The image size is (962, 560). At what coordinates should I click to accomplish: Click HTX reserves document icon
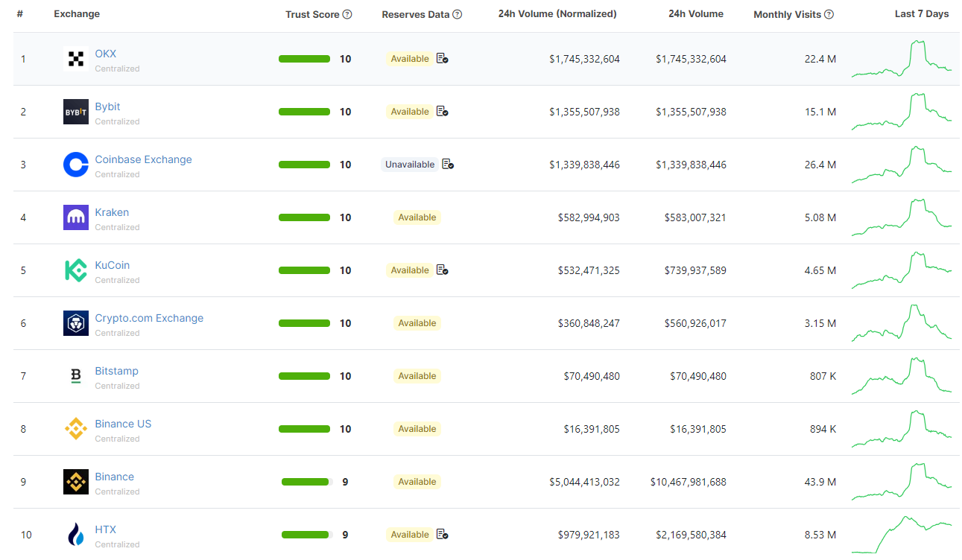[x=443, y=534]
